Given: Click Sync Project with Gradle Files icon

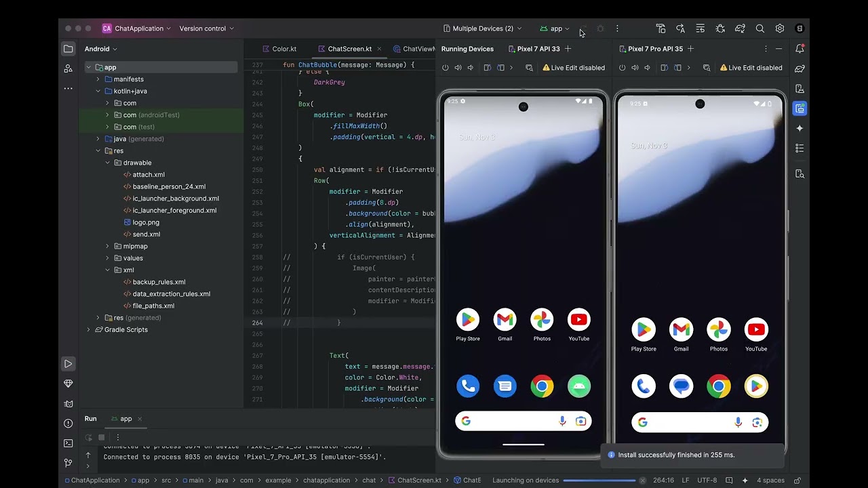Looking at the screenshot, I should click(741, 28).
